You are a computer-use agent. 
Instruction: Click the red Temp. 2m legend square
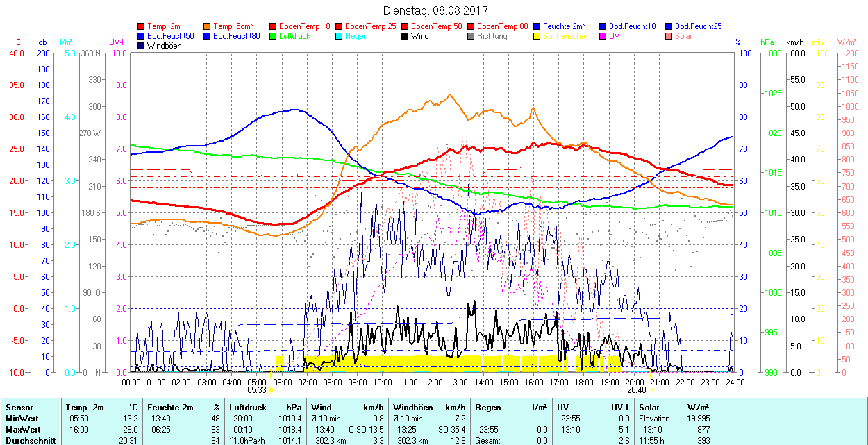142,26
